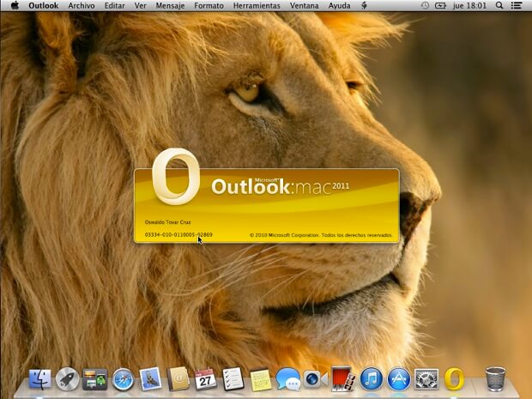
Task: Open FaceTime camera icon in Dock
Action: click(316, 379)
